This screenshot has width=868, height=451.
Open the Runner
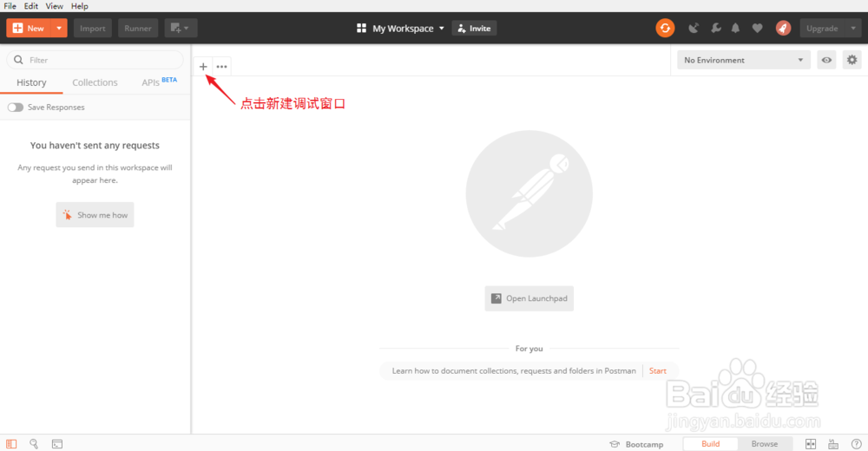point(138,29)
